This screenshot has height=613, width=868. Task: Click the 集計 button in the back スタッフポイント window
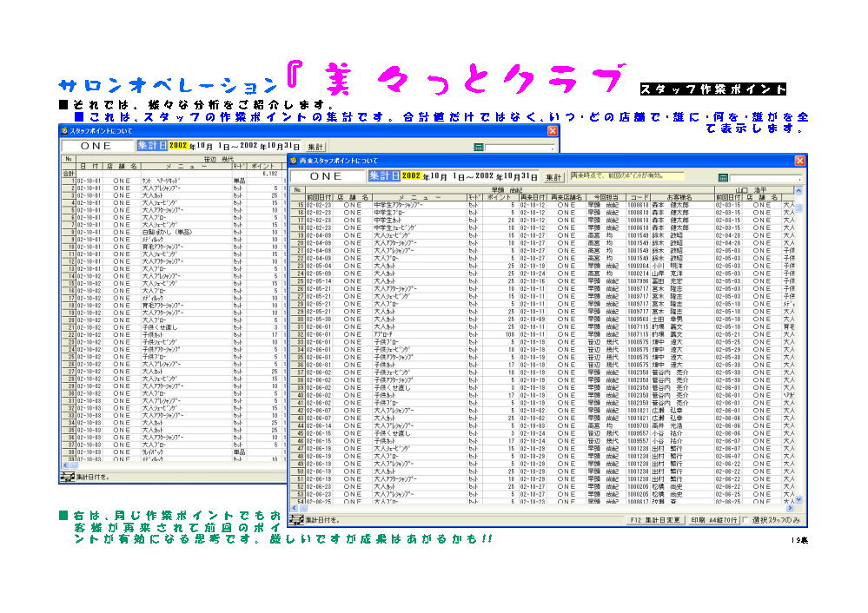point(315,147)
